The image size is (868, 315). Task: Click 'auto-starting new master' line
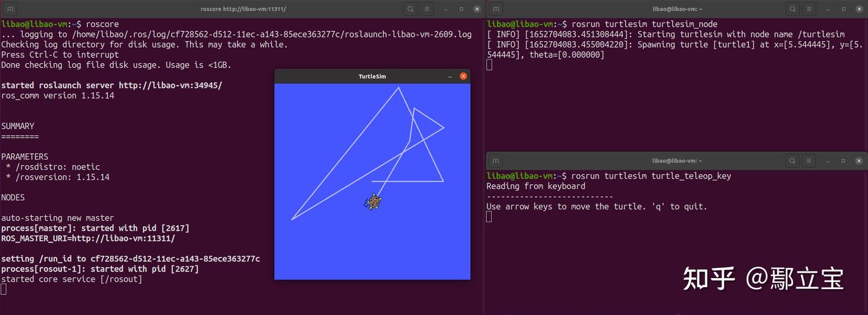tap(57, 218)
